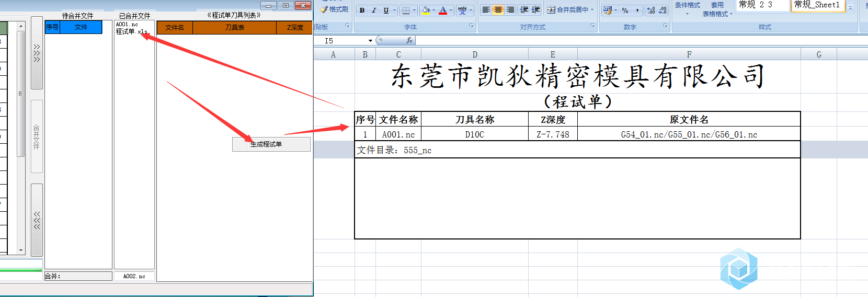Open the Font (字体) group dialog launcher
This screenshot has height=297, width=868.
(471, 26)
